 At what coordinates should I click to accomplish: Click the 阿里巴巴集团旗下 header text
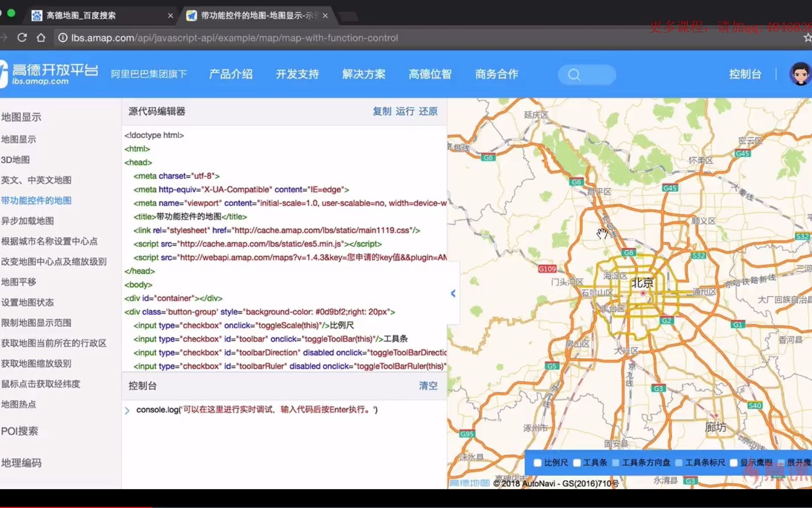pyautogui.click(x=148, y=74)
